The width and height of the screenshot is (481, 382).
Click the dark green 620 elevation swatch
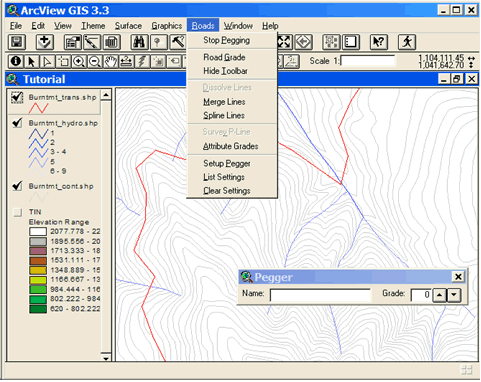point(38,309)
